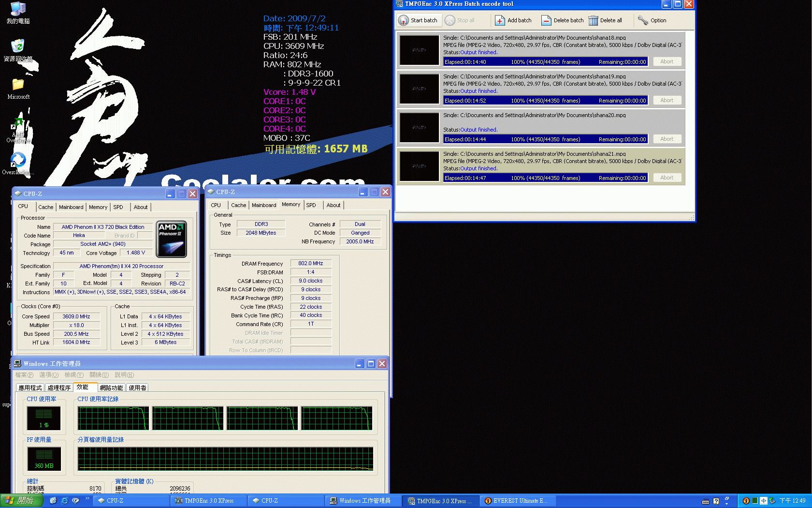Image resolution: width=812 pixels, height=508 pixels.
Task: Click the shana18.mpg encode progress bar
Action: [x=545, y=61]
